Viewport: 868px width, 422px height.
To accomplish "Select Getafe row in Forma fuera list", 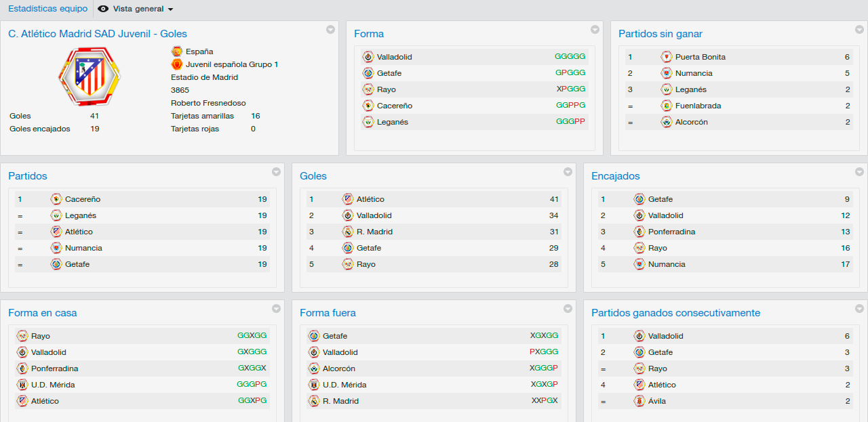I will [434, 336].
